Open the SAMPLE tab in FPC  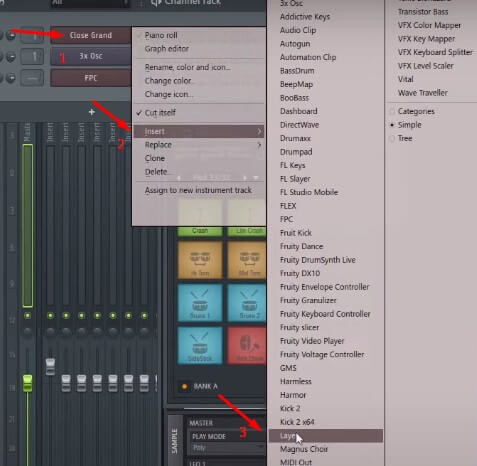click(x=175, y=441)
